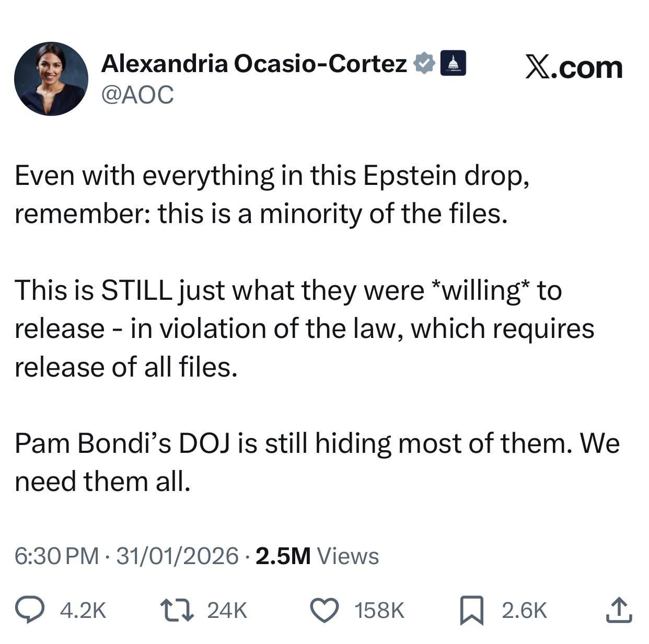This screenshot has width=649, height=644.
Task: Open the share options icon
Action: pos(619,610)
